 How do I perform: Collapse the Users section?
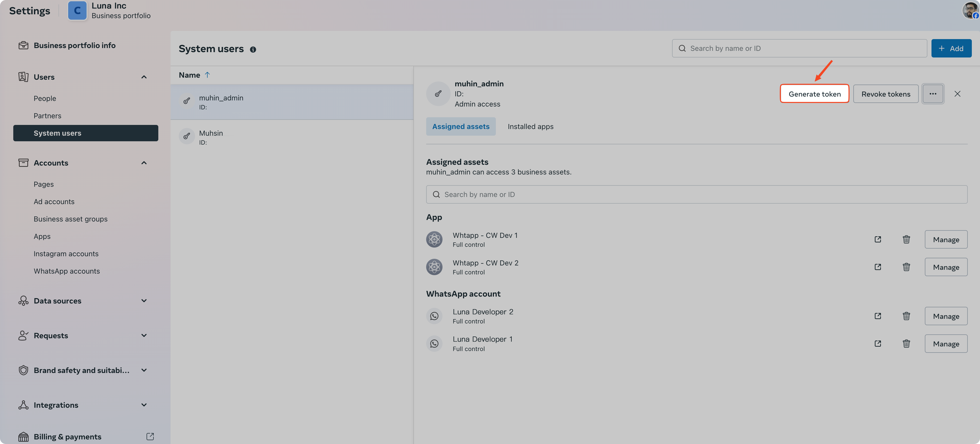coord(144,77)
